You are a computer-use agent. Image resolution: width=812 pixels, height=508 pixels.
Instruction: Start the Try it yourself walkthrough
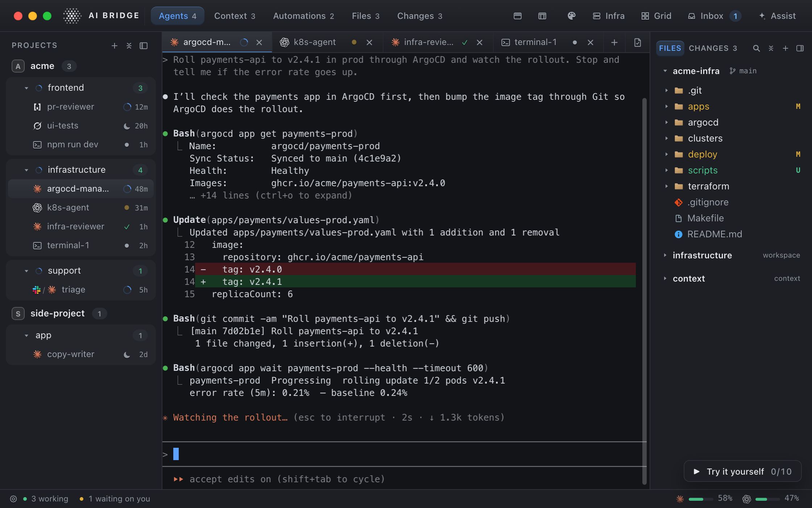742,471
